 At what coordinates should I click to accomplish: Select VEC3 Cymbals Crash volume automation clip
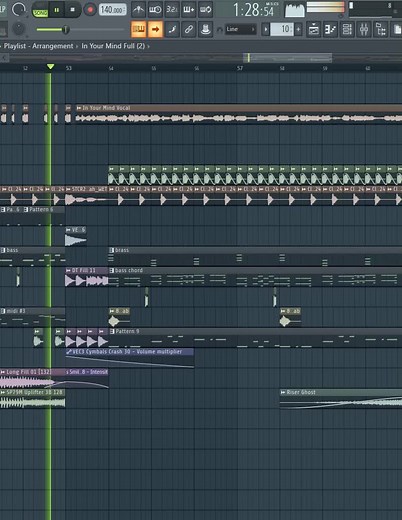(x=130, y=358)
